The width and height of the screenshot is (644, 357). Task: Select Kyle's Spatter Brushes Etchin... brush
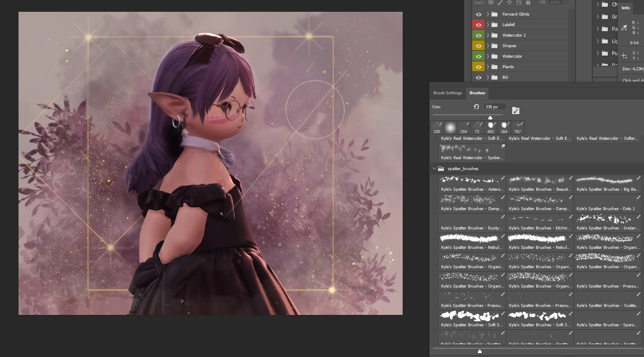coord(540,223)
